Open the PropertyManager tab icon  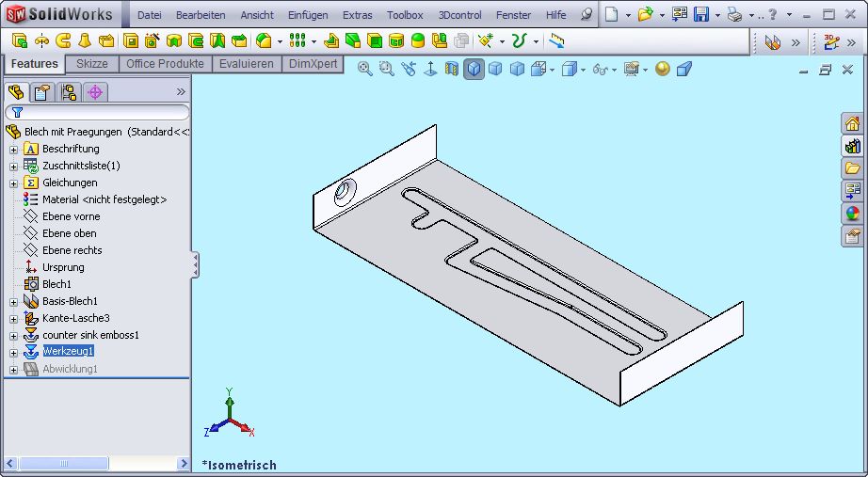tap(41, 91)
